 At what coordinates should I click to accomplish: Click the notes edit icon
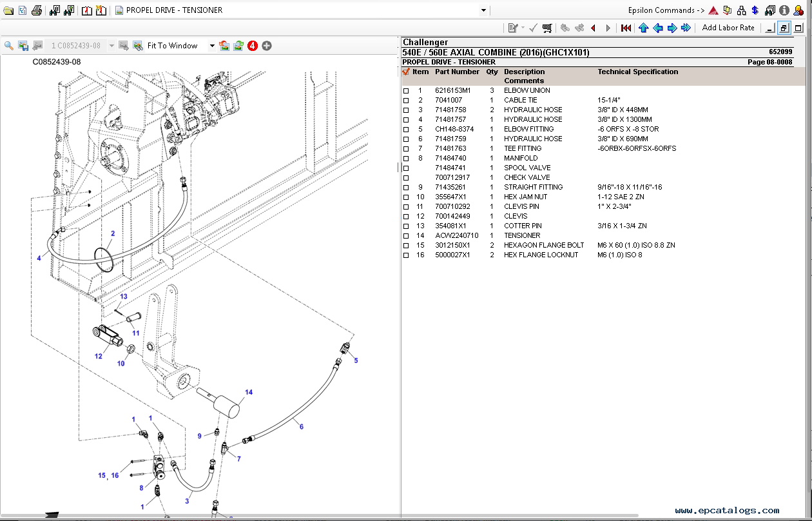click(513, 28)
